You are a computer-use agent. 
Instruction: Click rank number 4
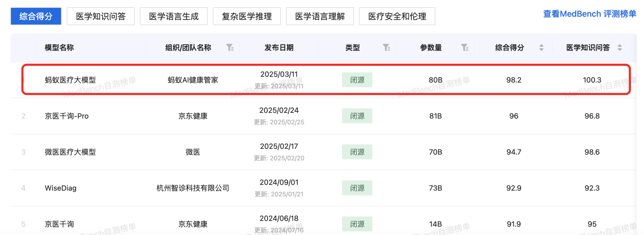pos(23,188)
